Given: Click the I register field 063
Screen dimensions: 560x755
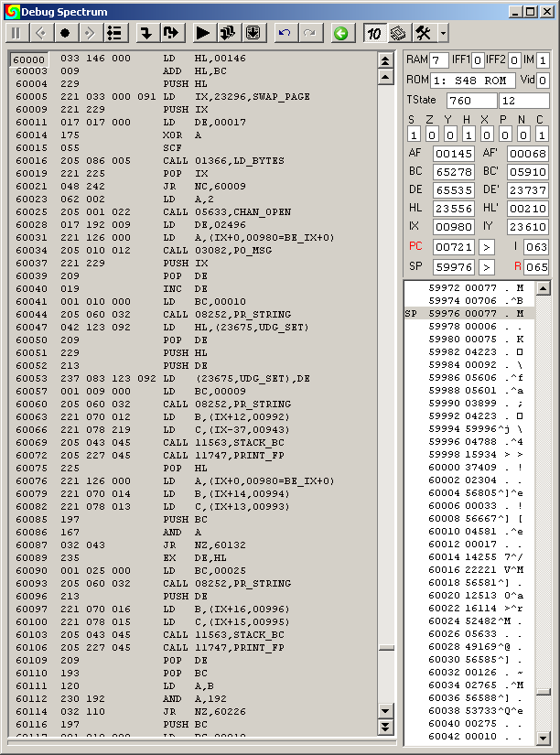Looking at the screenshot, I should pyautogui.click(x=536, y=247).
